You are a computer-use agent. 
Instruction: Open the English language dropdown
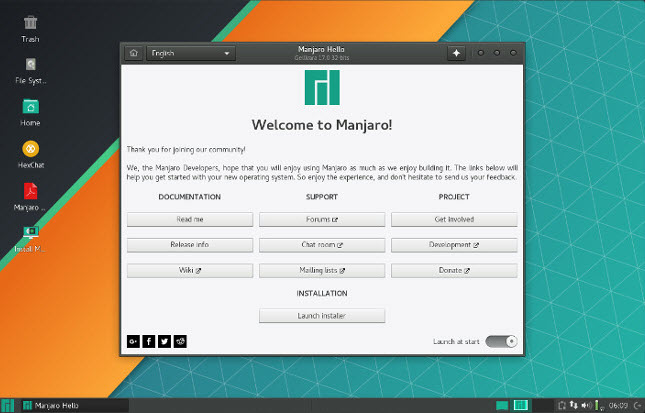coord(191,53)
